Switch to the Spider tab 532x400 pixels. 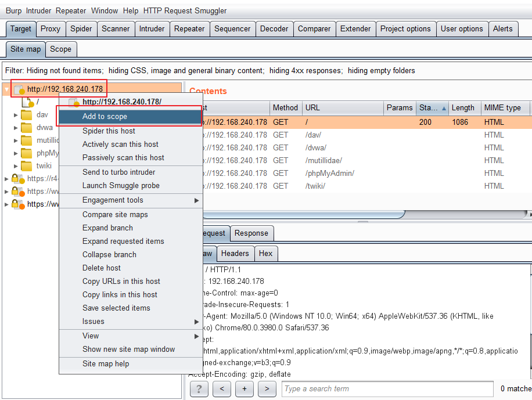click(81, 29)
